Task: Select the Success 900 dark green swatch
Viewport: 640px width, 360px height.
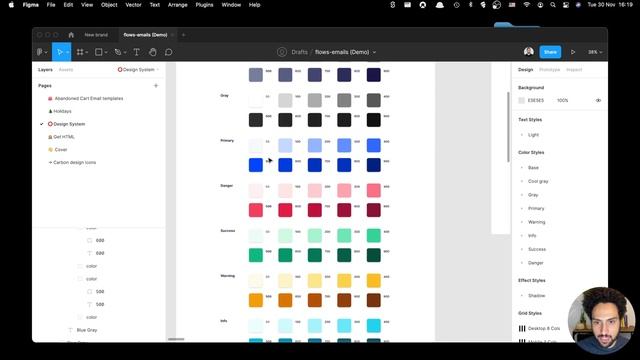Action: (373, 255)
